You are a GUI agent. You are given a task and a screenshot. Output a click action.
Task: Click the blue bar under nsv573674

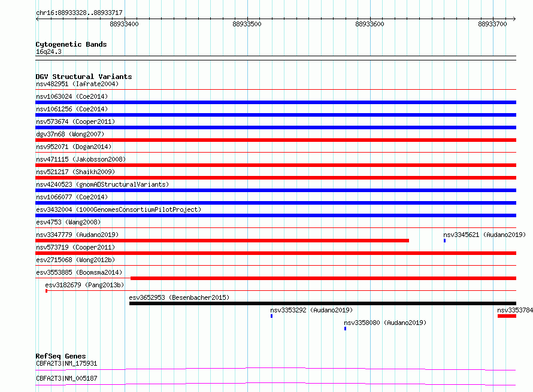(275, 127)
